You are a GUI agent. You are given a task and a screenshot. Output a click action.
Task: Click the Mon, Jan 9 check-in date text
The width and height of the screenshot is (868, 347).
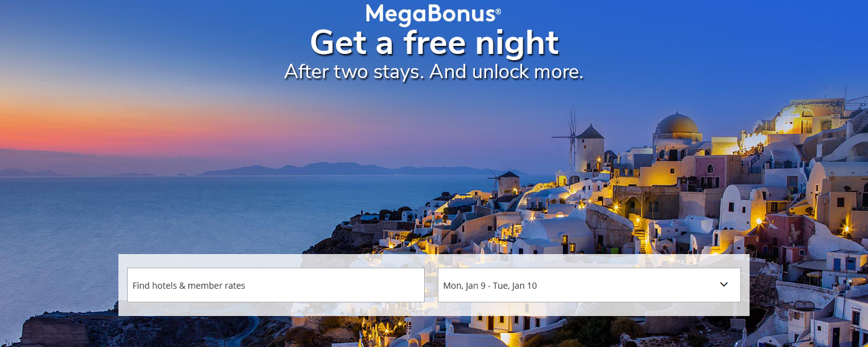(464, 286)
